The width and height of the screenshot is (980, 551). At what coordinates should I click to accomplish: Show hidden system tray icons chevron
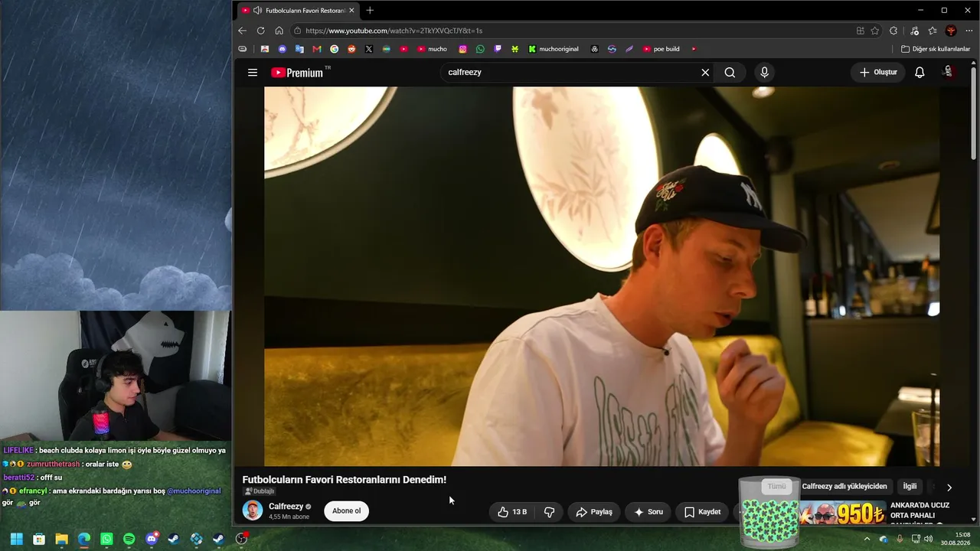click(x=867, y=539)
